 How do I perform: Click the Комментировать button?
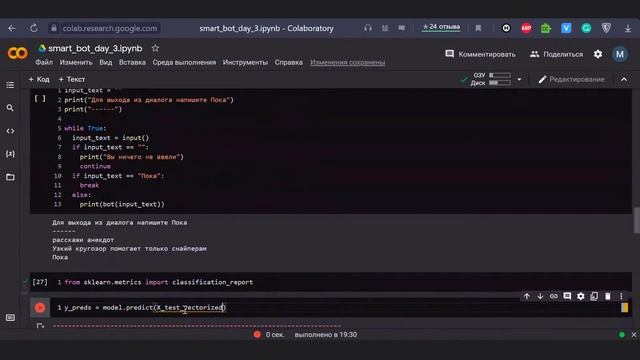tap(480, 54)
